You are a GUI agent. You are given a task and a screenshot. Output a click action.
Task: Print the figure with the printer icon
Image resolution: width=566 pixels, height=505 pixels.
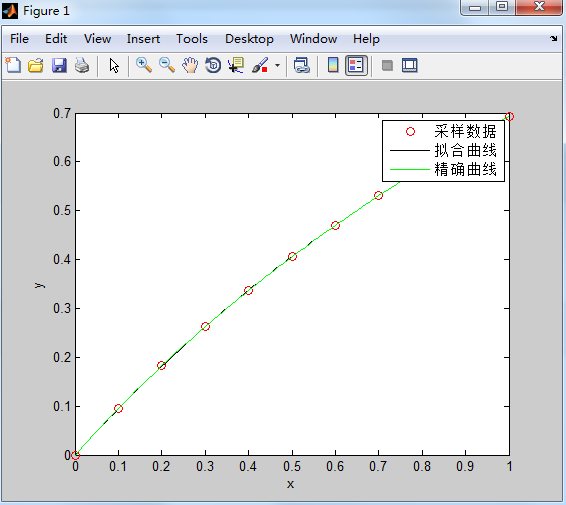[82, 65]
